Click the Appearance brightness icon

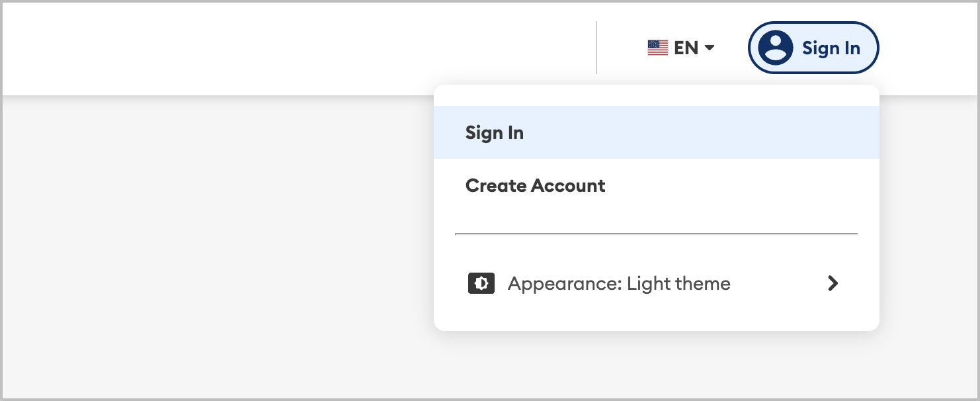tap(481, 283)
